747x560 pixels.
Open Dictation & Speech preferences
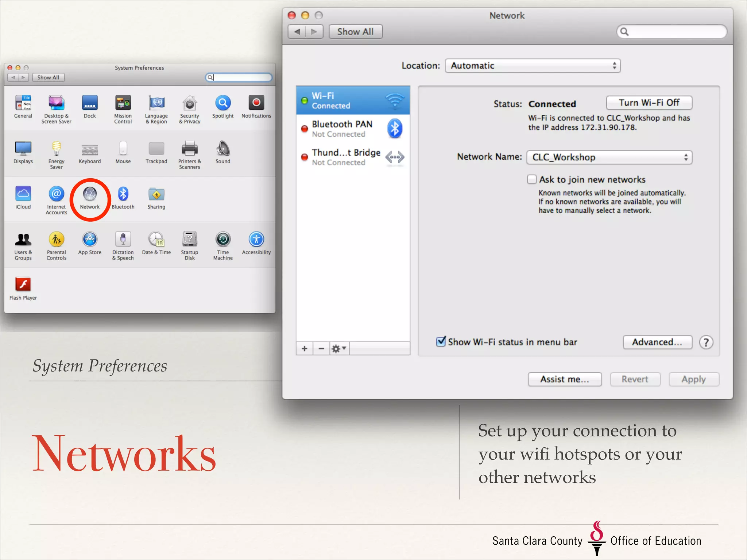coord(123,240)
